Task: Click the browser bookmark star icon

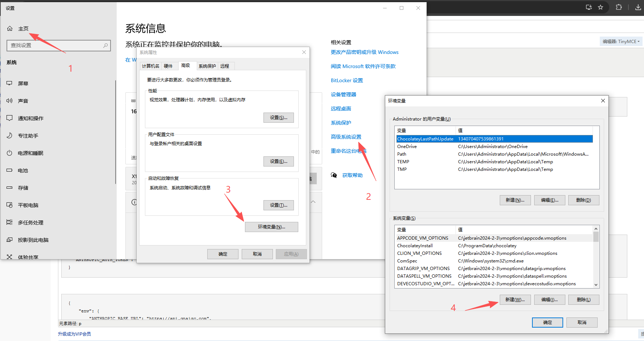Action: tap(601, 7)
